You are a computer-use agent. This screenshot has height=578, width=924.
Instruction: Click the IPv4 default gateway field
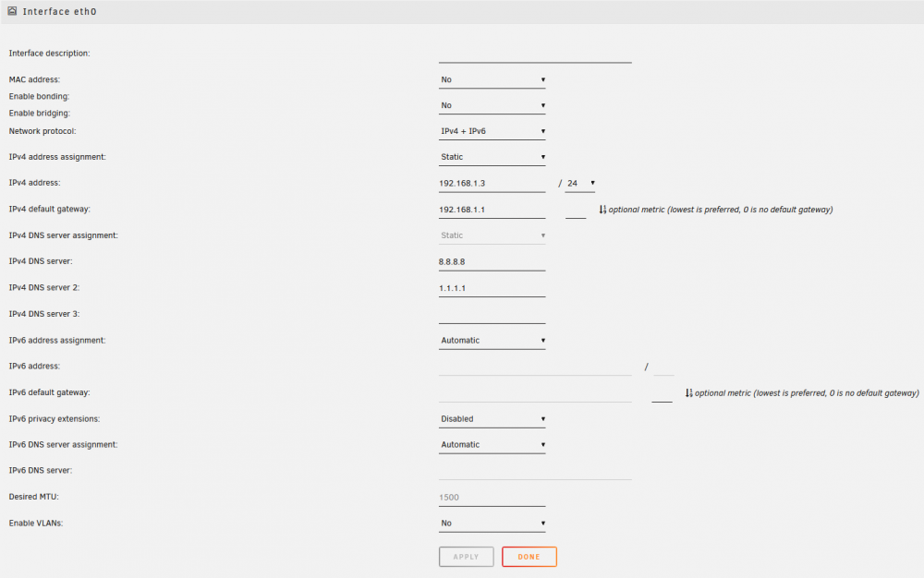[492, 210]
